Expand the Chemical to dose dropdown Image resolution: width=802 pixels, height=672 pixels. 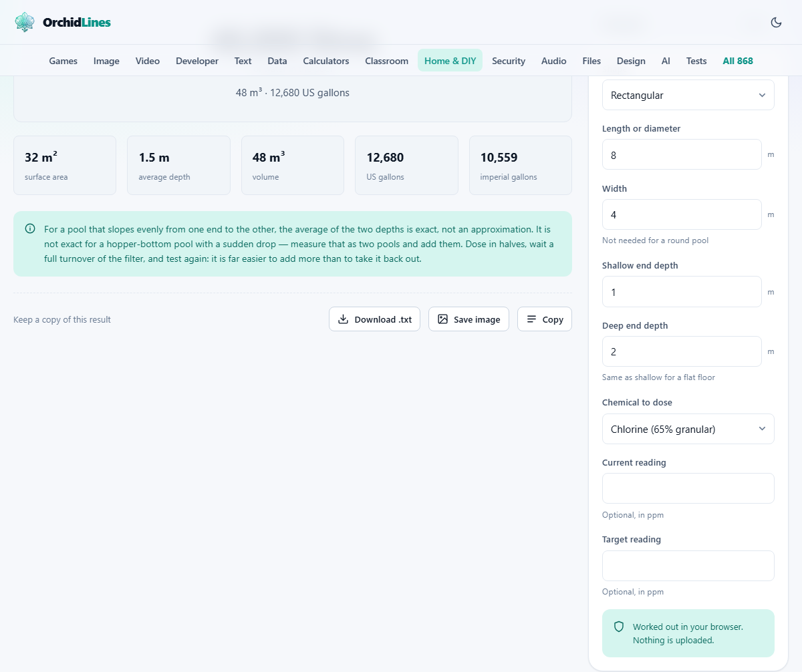688,429
